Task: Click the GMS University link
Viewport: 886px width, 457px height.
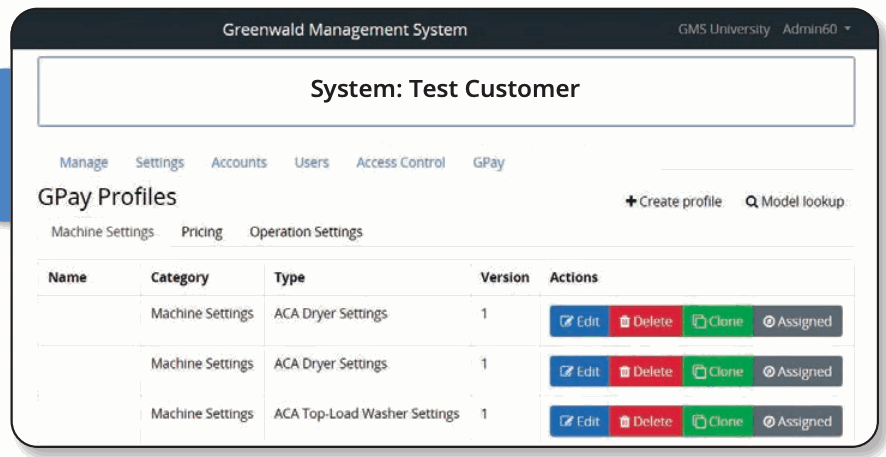Action: pyautogui.click(x=724, y=29)
